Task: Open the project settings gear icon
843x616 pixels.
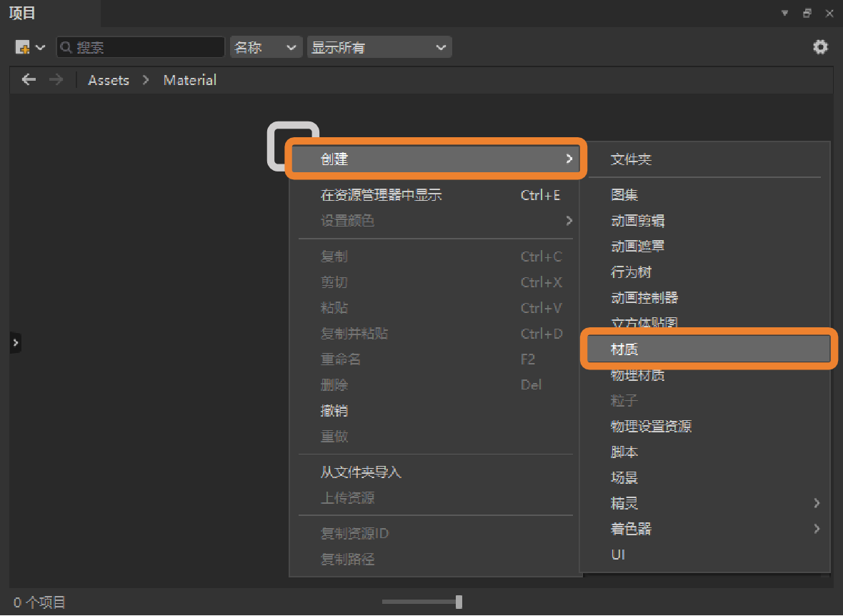Action: pos(821,47)
